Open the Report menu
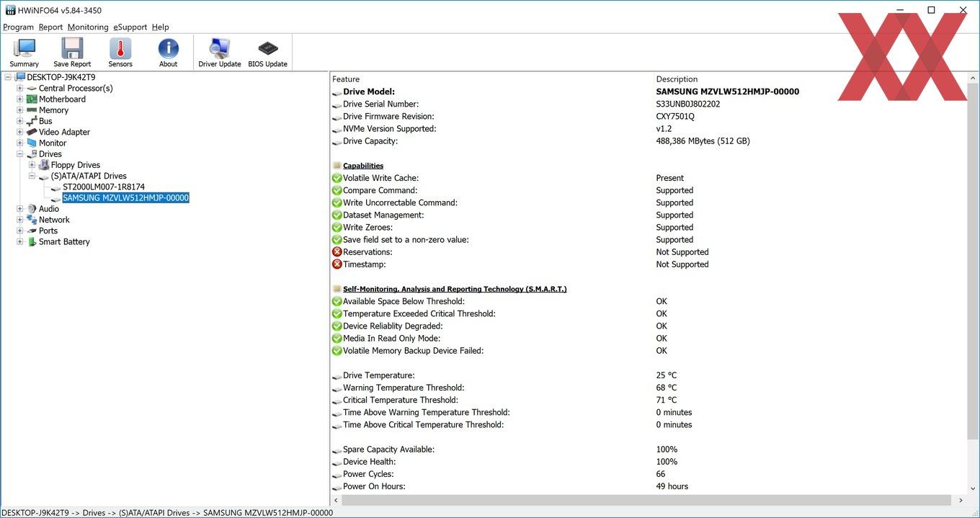 [x=50, y=27]
